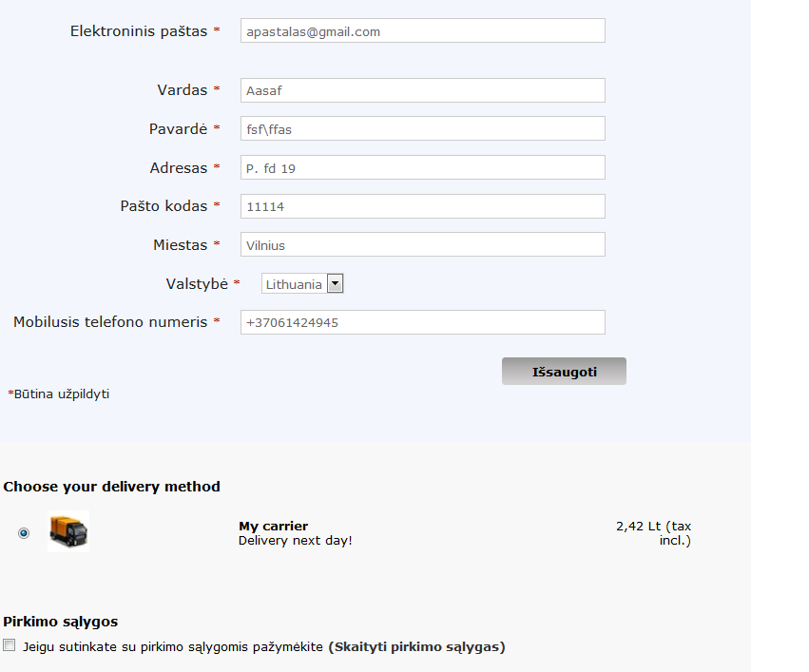Save the form with Išsaugoti button
This screenshot has height=672, width=809.
(564, 372)
